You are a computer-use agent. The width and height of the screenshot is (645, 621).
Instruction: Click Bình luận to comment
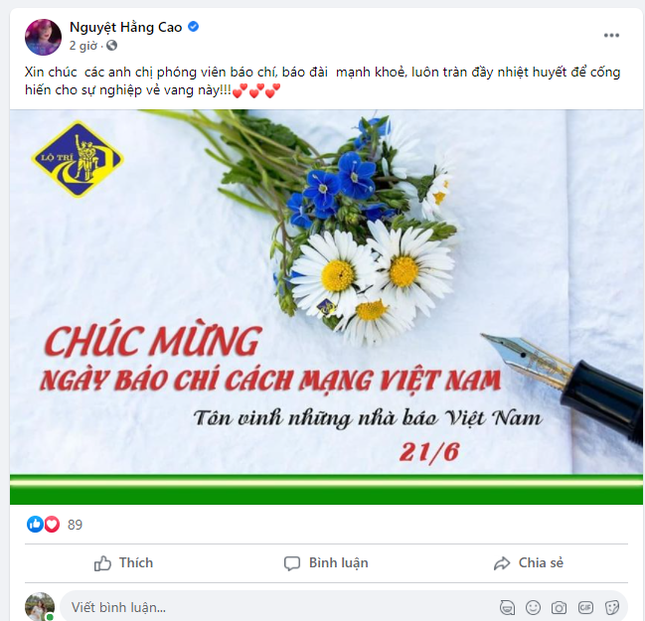[326, 563]
